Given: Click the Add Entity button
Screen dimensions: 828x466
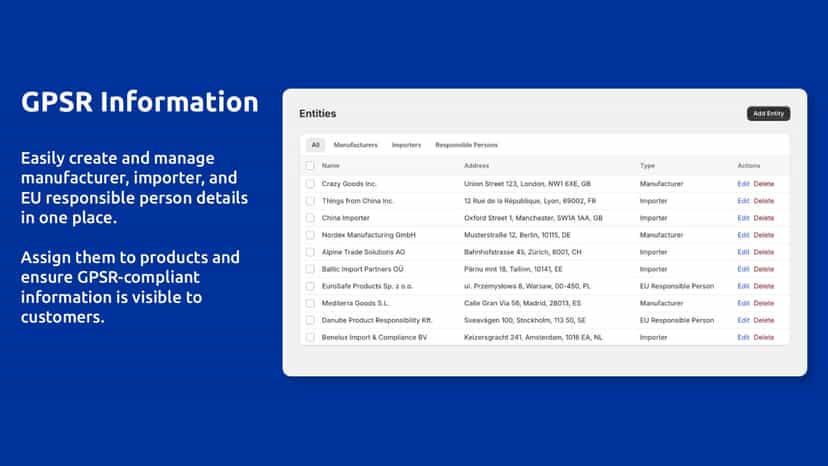Looking at the screenshot, I should (x=768, y=114).
